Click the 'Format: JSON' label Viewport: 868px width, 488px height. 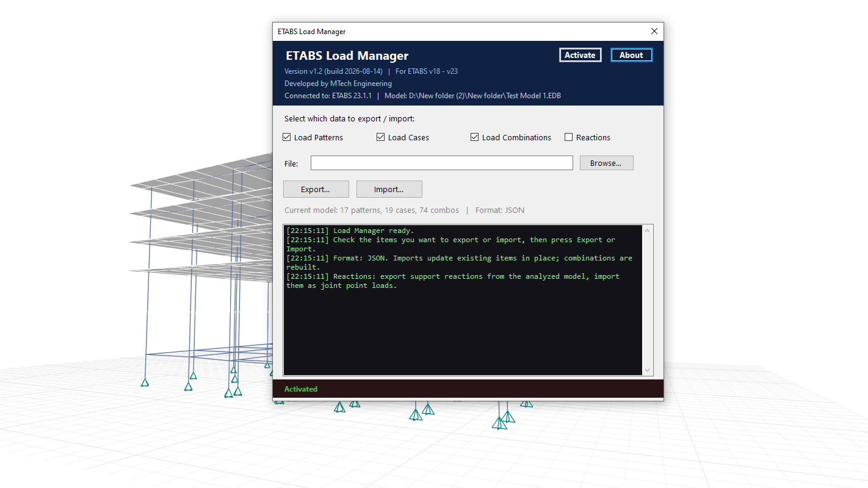coord(500,210)
